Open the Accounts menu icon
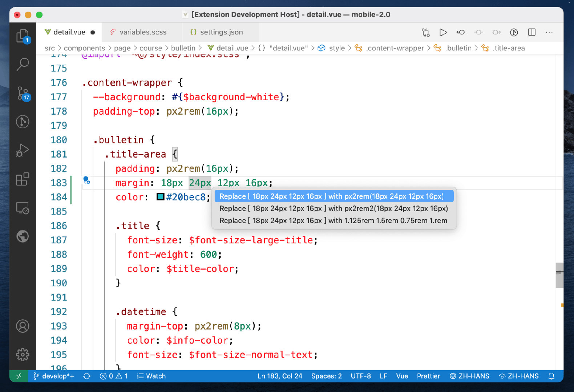 click(23, 326)
